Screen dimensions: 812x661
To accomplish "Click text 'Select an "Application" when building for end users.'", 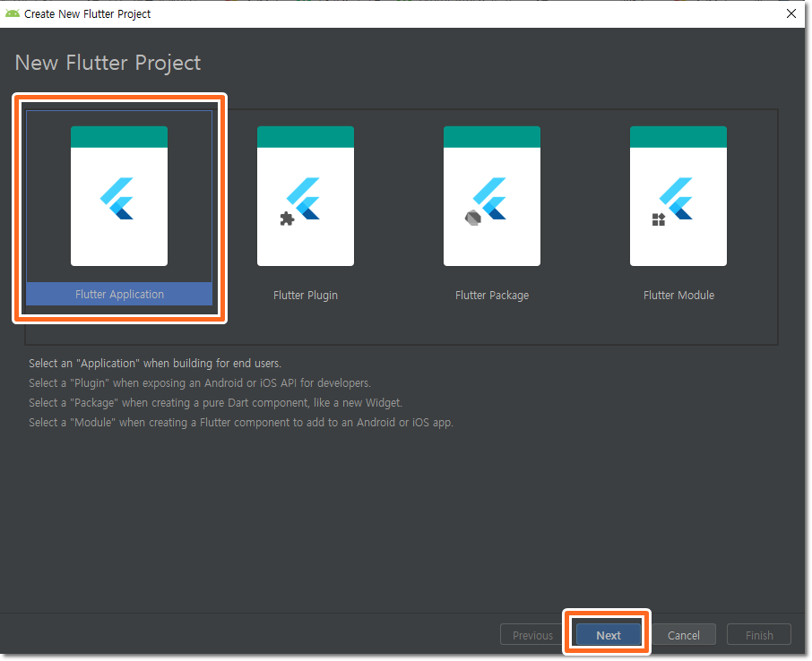I will click(155, 364).
